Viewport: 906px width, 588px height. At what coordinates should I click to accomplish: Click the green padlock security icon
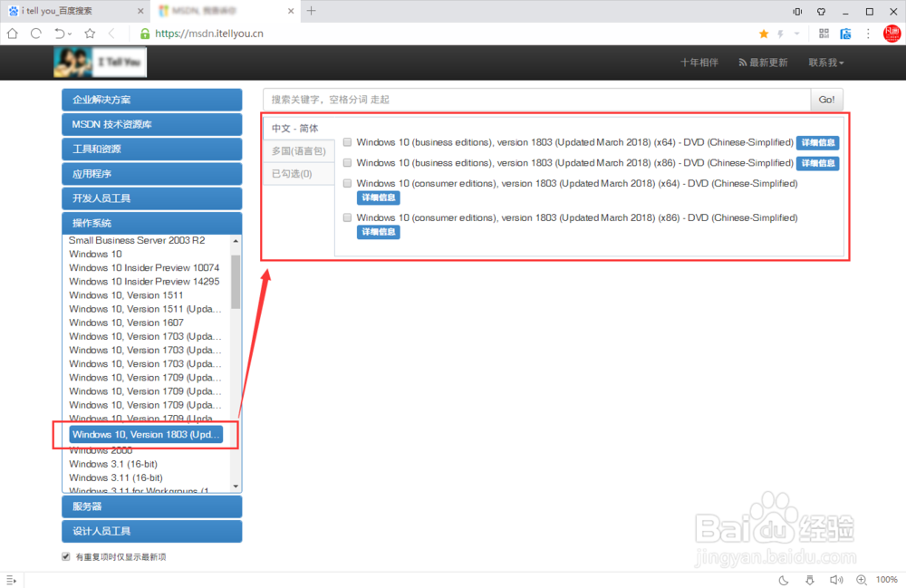coord(145,34)
